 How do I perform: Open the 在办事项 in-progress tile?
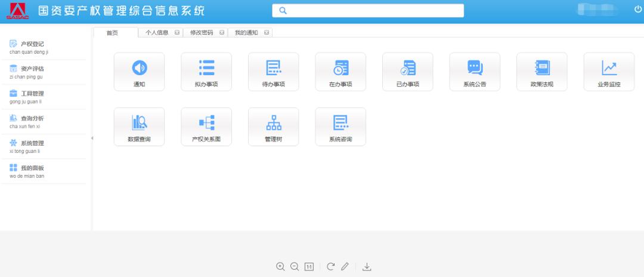[x=340, y=72]
